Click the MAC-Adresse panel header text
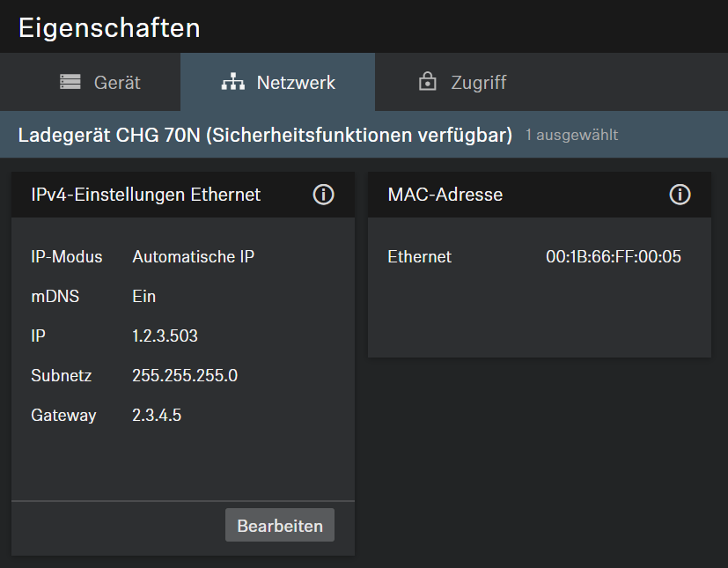 coord(445,195)
